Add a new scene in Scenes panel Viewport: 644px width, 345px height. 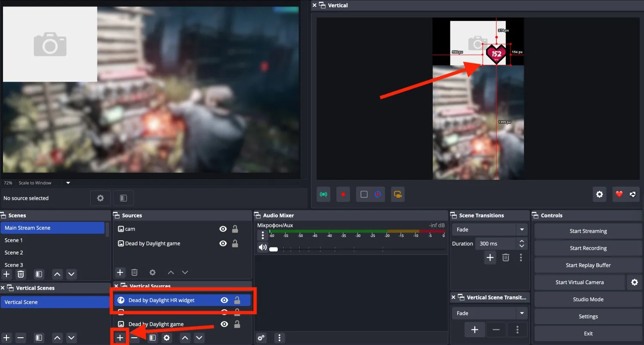coord(6,274)
